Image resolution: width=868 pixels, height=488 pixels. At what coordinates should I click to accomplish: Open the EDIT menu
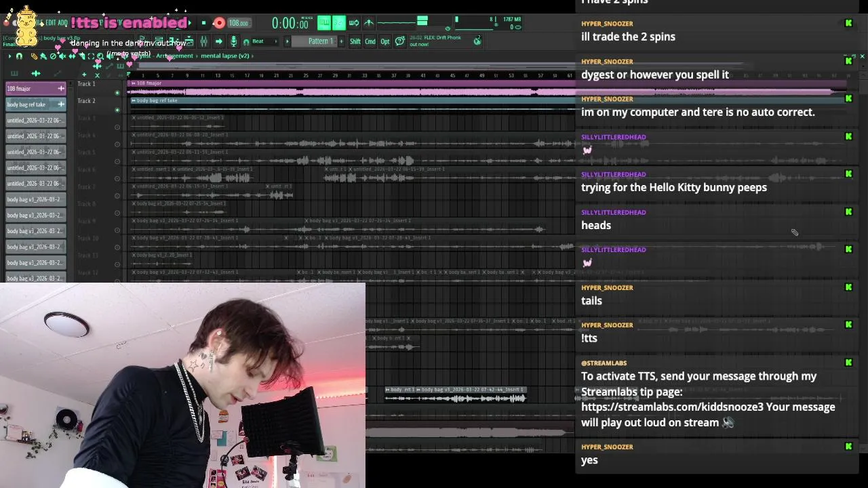tap(51, 22)
